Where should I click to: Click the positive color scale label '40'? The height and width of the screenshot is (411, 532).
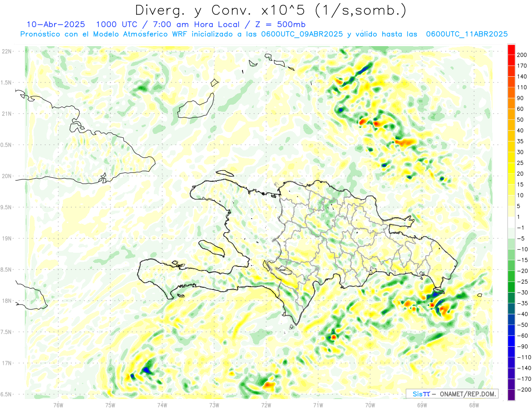click(520, 130)
